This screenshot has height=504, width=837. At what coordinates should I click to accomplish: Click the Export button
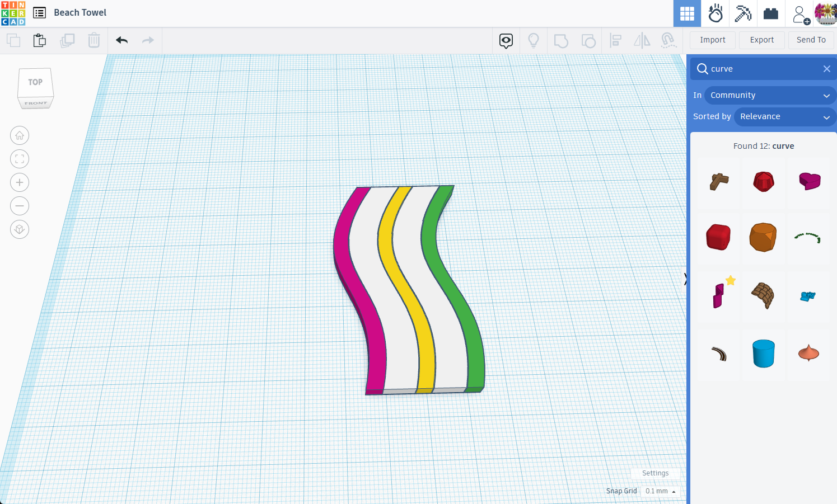click(x=762, y=40)
